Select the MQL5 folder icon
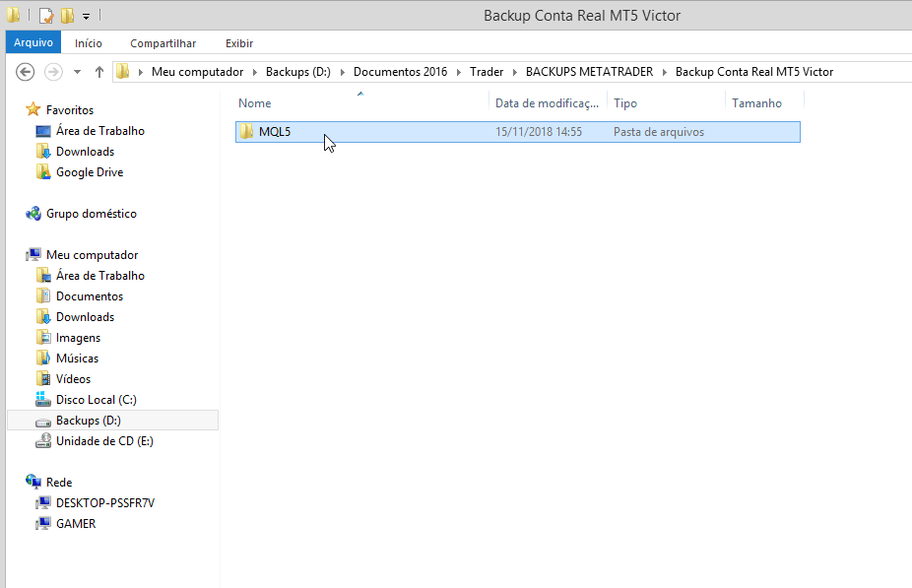Image resolution: width=912 pixels, height=588 pixels. [x=246, y=131]
